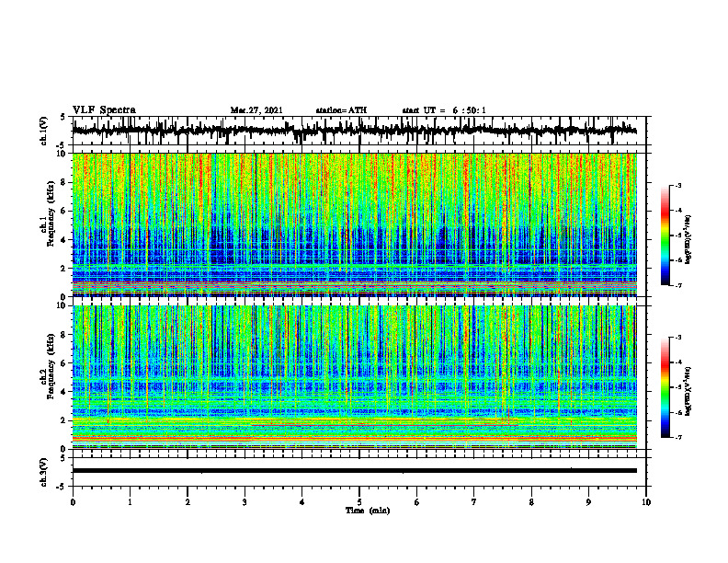Click the ch.1 colorbar "log(PSD)" unit label

pos(688,239)
